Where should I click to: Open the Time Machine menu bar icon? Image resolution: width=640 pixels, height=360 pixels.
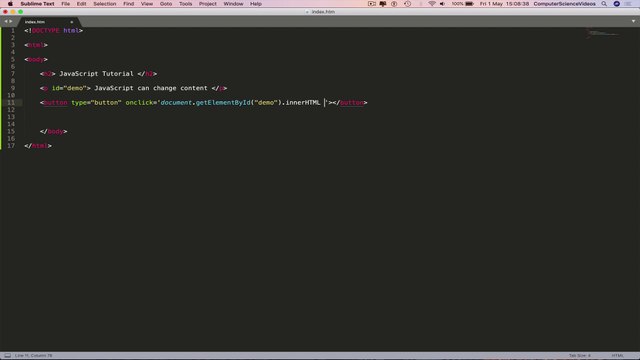[407, 4]
